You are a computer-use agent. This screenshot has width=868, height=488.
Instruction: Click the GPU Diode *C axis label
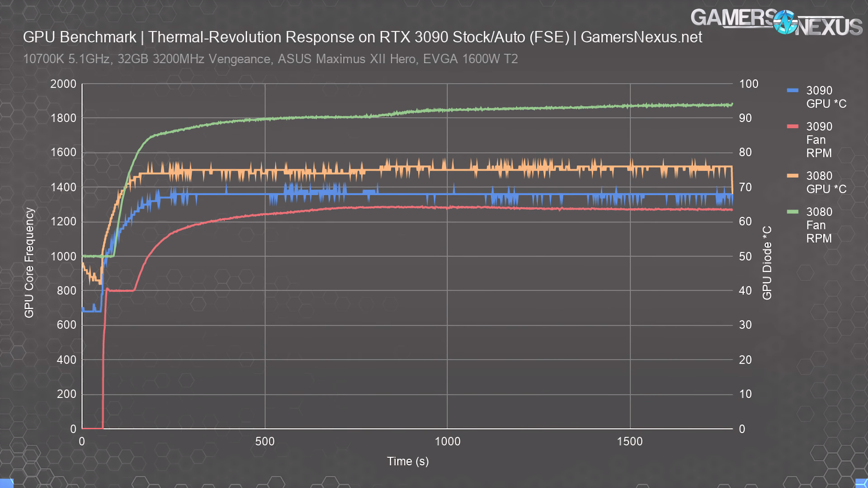[x=767, y=263]
